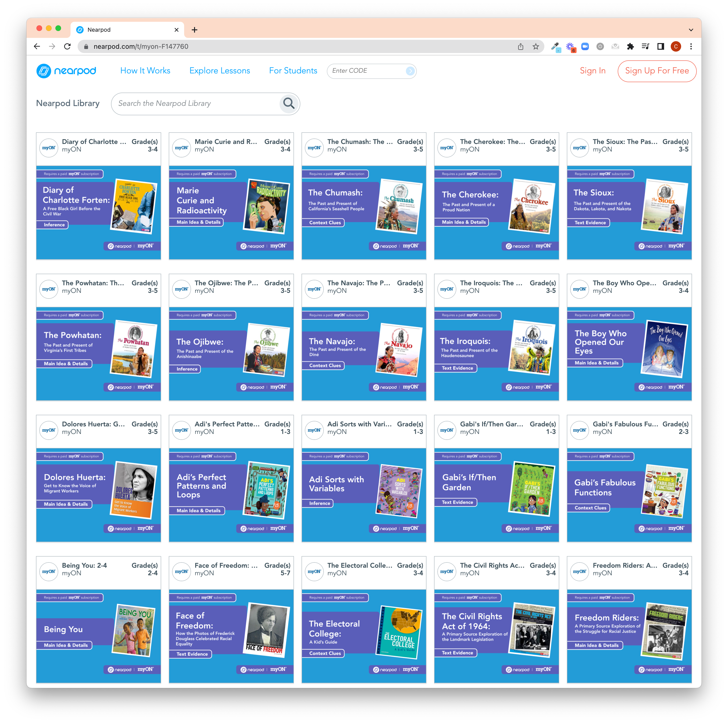Screen dimensions: 728x723
Task: Open the Marie Curie and Radioactivity lesson thumbnail
Action: pos(231,212)
